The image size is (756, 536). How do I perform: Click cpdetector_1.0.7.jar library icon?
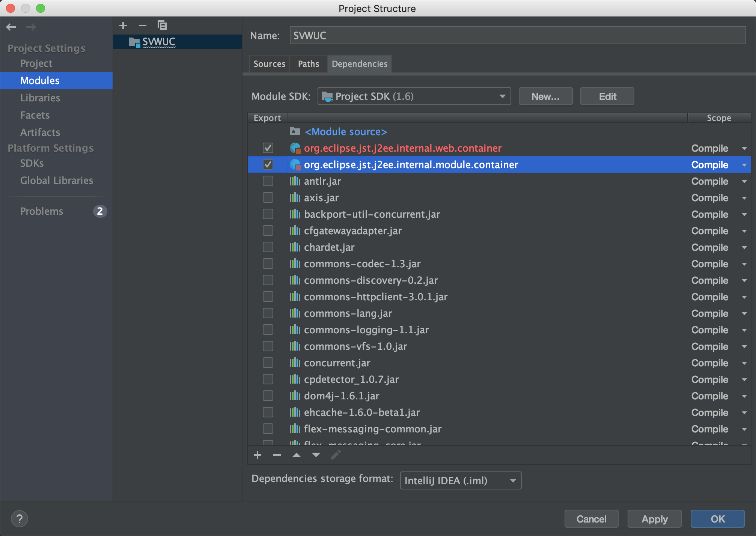[295, 379]
